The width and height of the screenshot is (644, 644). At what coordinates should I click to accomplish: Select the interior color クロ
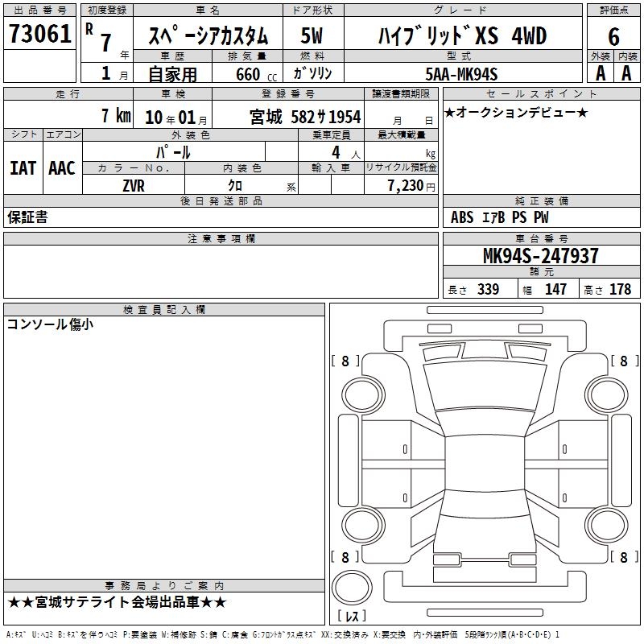pos(235,186)
